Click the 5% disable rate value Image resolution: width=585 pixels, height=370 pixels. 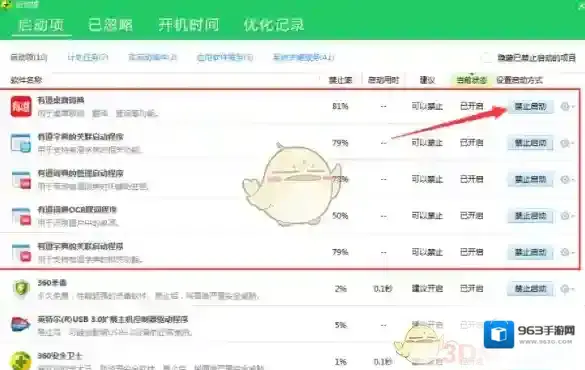[341, 325]
